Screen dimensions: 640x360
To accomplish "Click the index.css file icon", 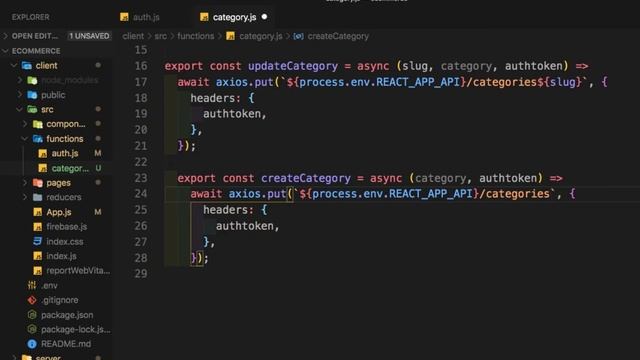I will (x=38, y=241).
